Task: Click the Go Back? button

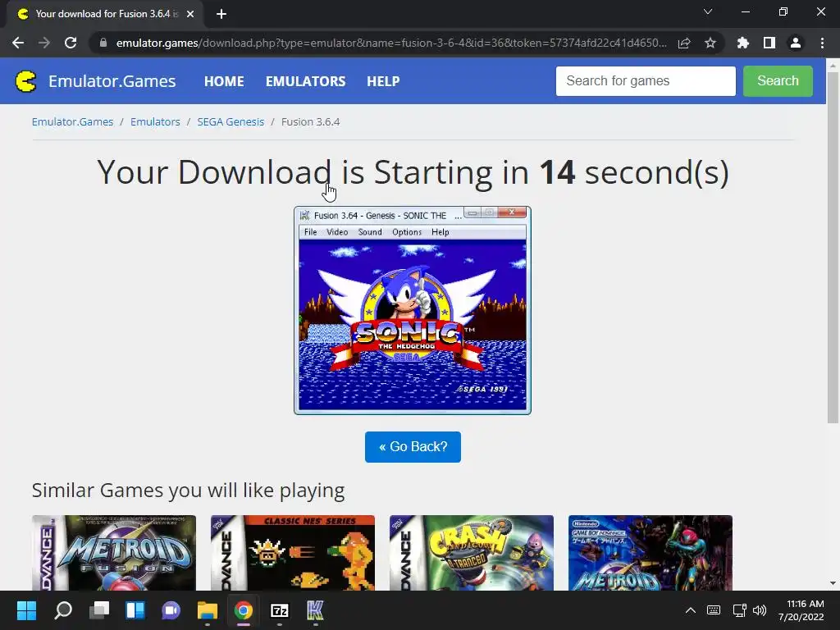Action: (x=413, y=447)
